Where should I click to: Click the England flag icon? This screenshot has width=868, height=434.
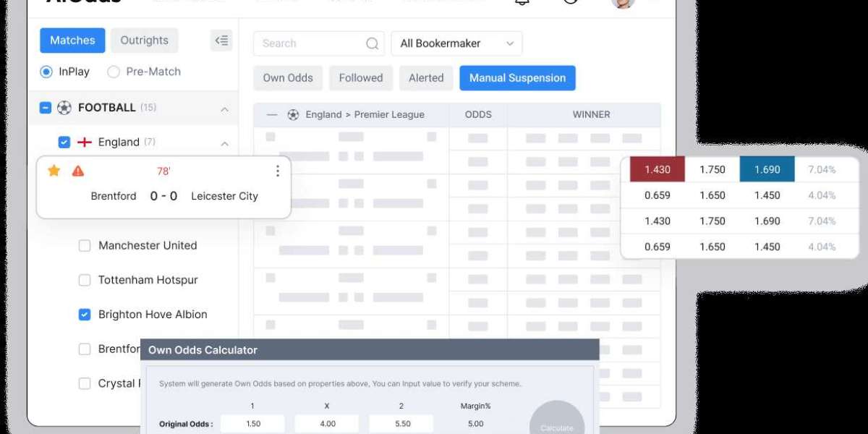[85, 142]
